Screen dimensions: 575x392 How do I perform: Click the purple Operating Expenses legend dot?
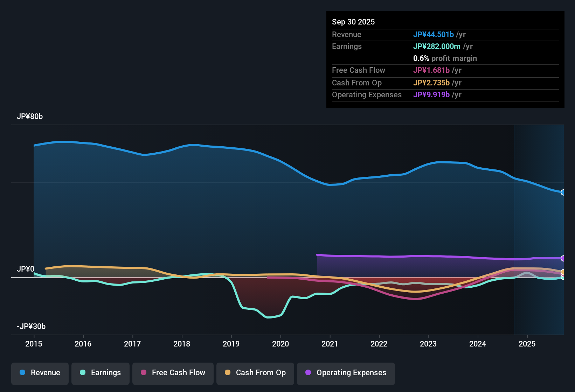click(x=307, y=373)
